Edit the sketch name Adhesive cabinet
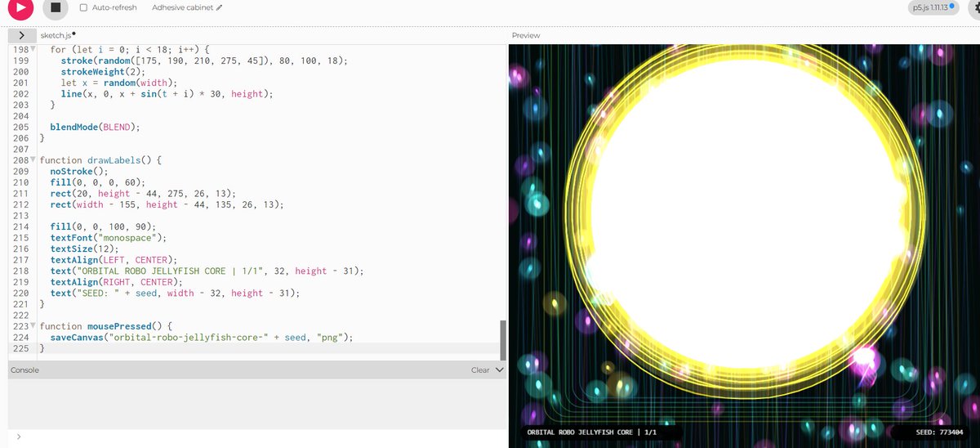Screen dimensions: 980x448 187,7
